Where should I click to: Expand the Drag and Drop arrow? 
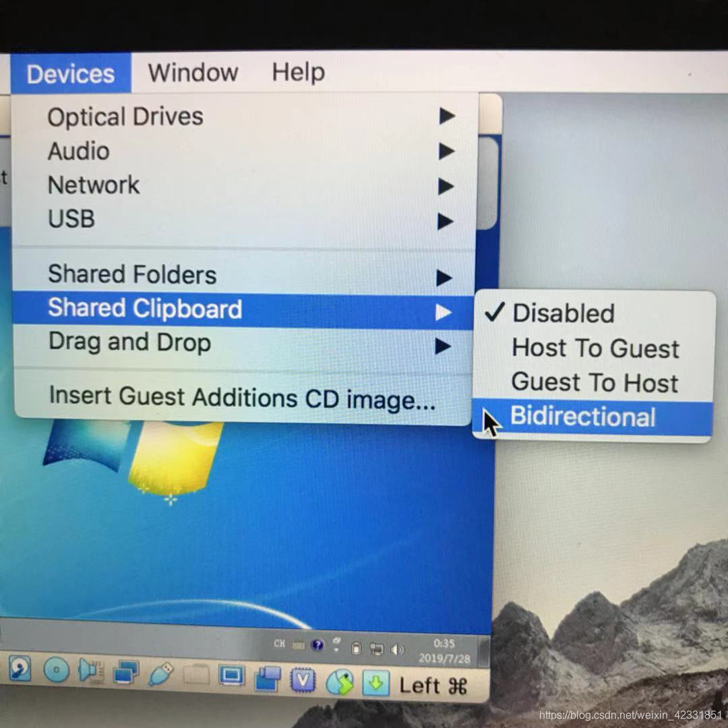[443, 346]
